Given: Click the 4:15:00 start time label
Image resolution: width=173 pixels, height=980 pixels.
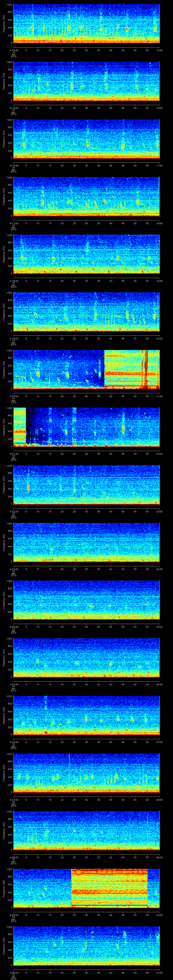Looking at the screenshot, I should (14, 108).
